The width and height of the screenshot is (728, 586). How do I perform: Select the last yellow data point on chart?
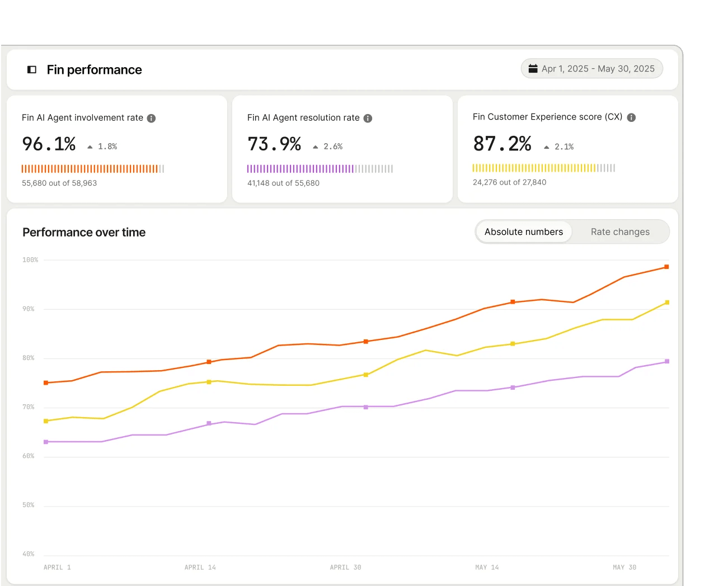[667, 303]
